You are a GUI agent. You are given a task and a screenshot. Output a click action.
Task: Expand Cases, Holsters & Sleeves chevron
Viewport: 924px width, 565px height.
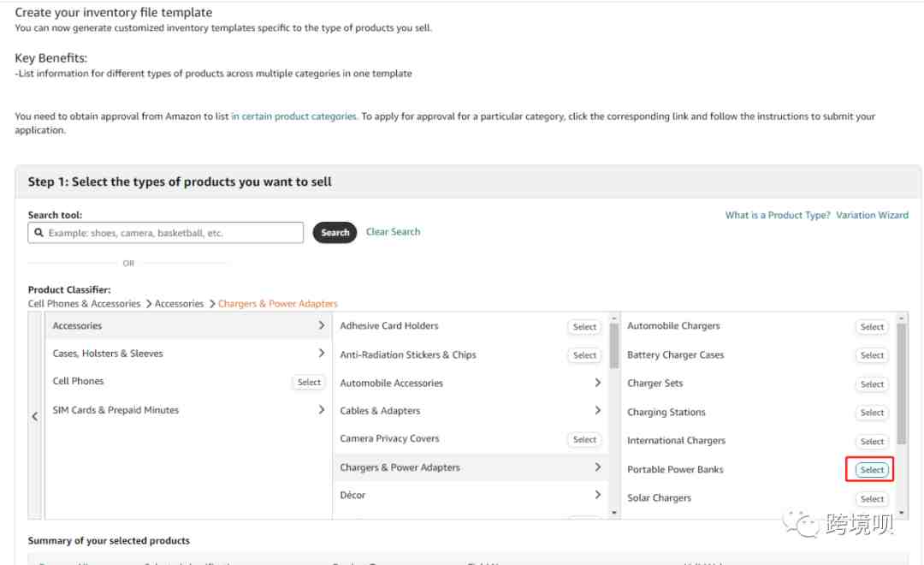click(321, 354)
